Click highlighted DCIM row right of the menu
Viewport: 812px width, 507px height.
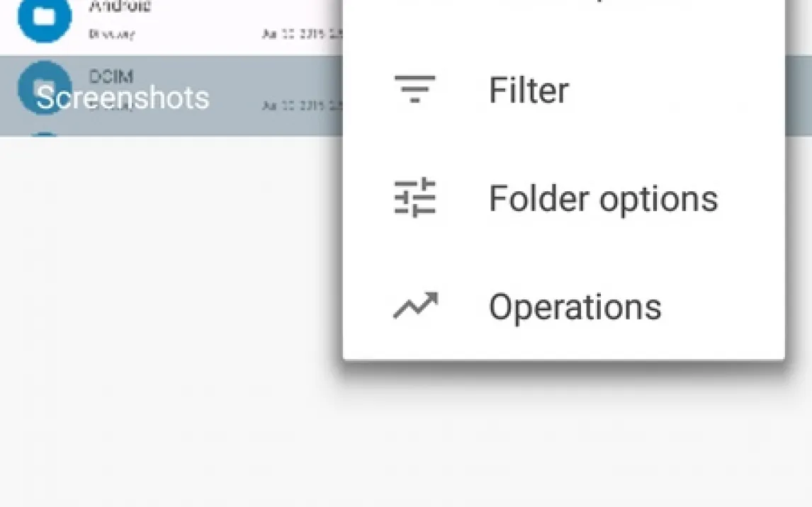point(799,96)
